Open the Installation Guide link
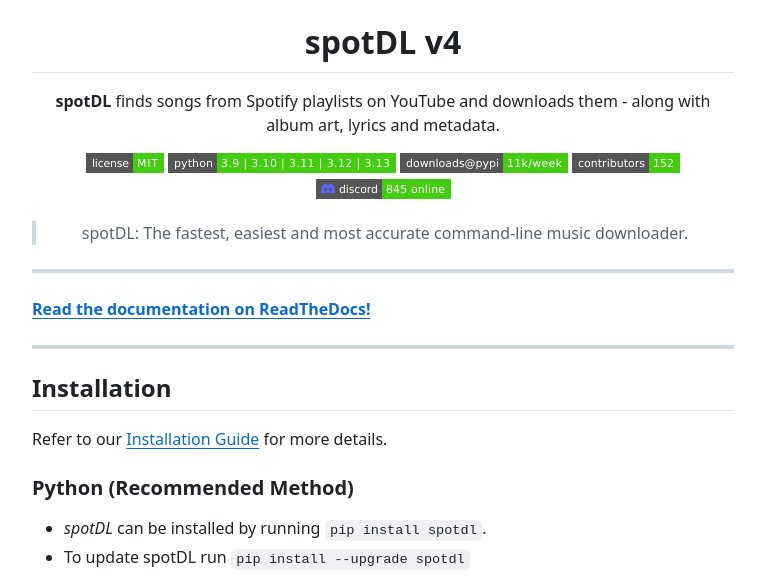The height and width of the screenshot is (578, 759). pyautogui.click(x=193, y=440)
